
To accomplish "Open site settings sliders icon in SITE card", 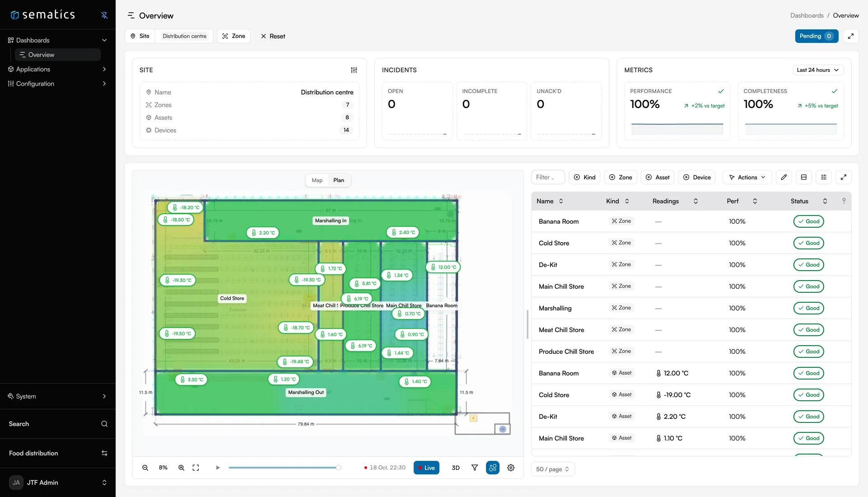I will tap(354, 70).
